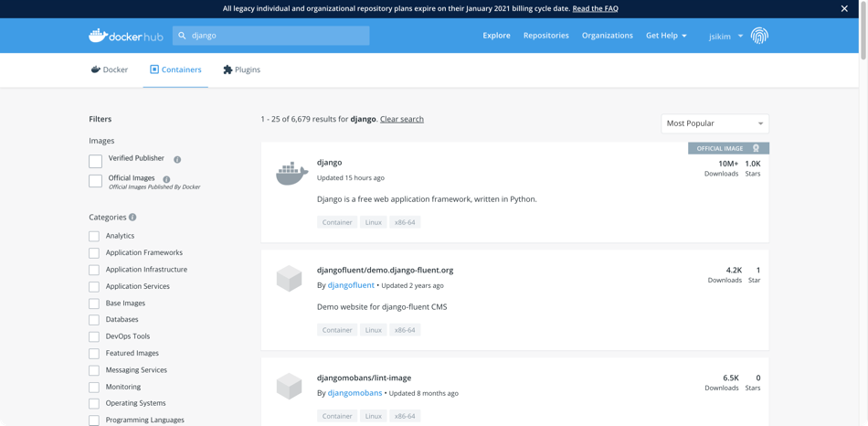
Task: Click the Read the FAQ link
Action: click(595, 8)
